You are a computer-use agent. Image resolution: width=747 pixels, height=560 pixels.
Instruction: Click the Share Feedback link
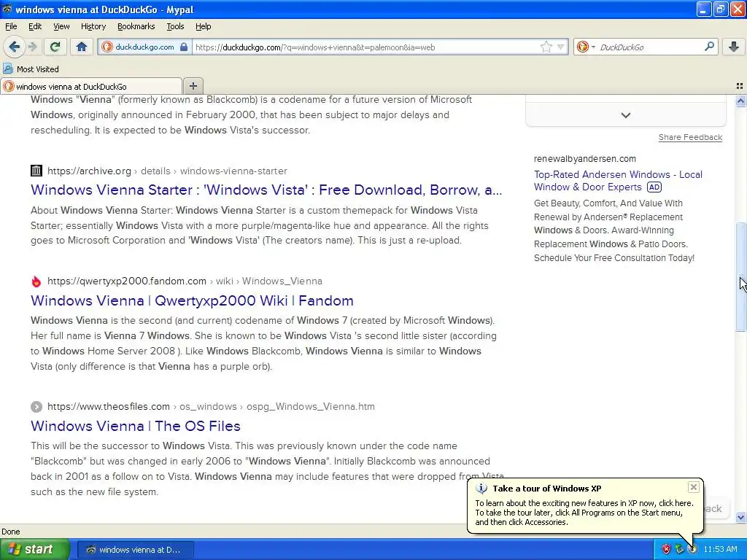(690, 137)
